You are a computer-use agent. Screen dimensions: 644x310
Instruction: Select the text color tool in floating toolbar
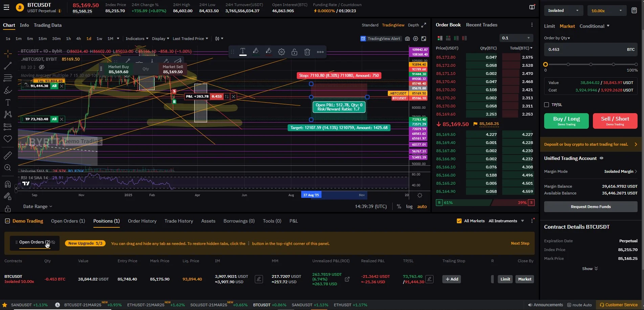(x=243, y=52)
